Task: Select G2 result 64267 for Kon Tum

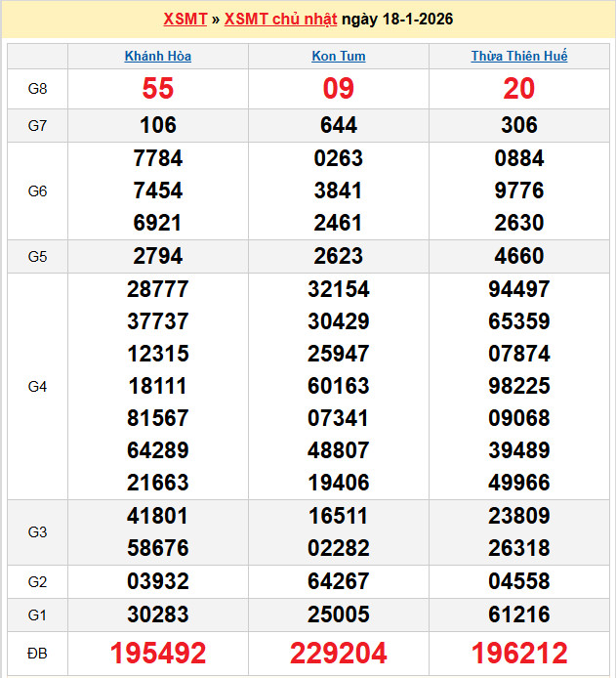Action: pyautogui.click(x=339, y=582)
